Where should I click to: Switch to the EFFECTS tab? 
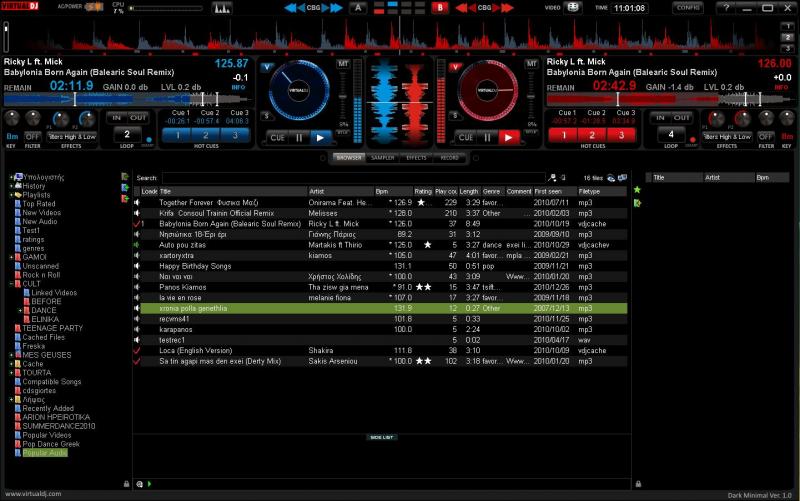point(416,158)
